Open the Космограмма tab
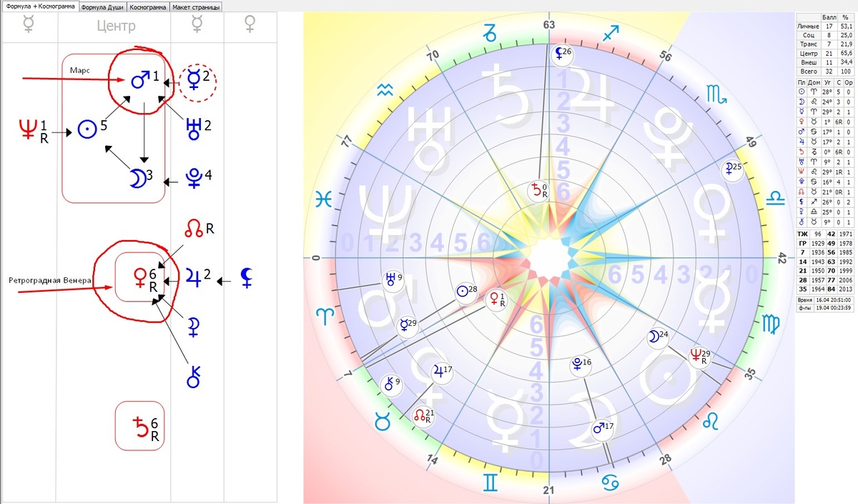Screen dimensions: 858x504 pyautogui.click(x=148, y=7)
